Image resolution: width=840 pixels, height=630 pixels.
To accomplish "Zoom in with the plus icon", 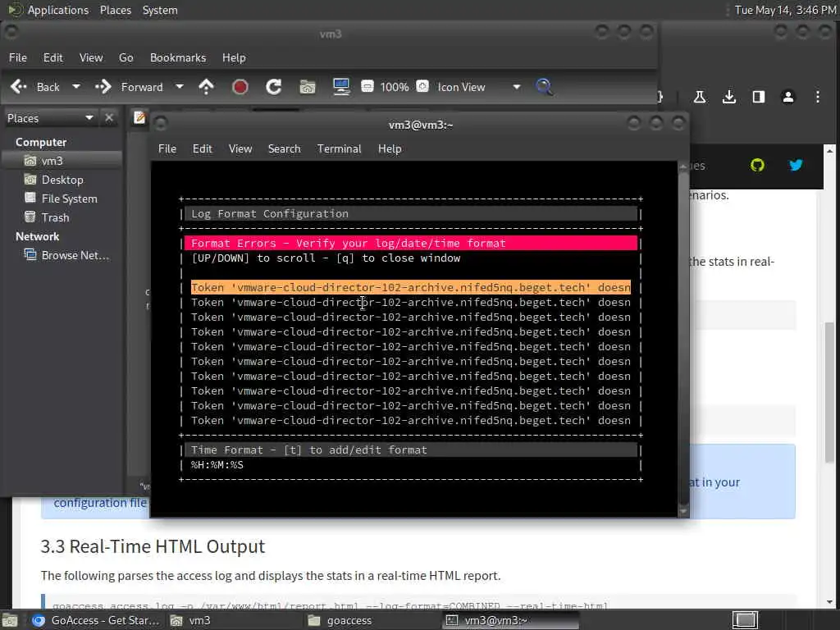I will click(x=422, y=86).
